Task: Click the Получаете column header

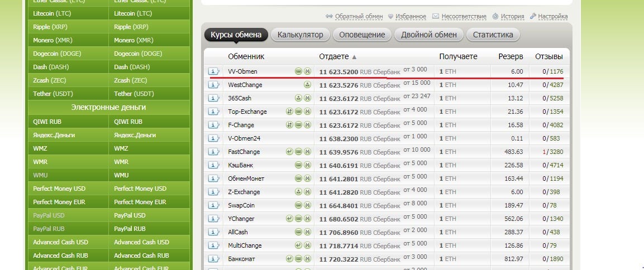Action: pos(458,57)
